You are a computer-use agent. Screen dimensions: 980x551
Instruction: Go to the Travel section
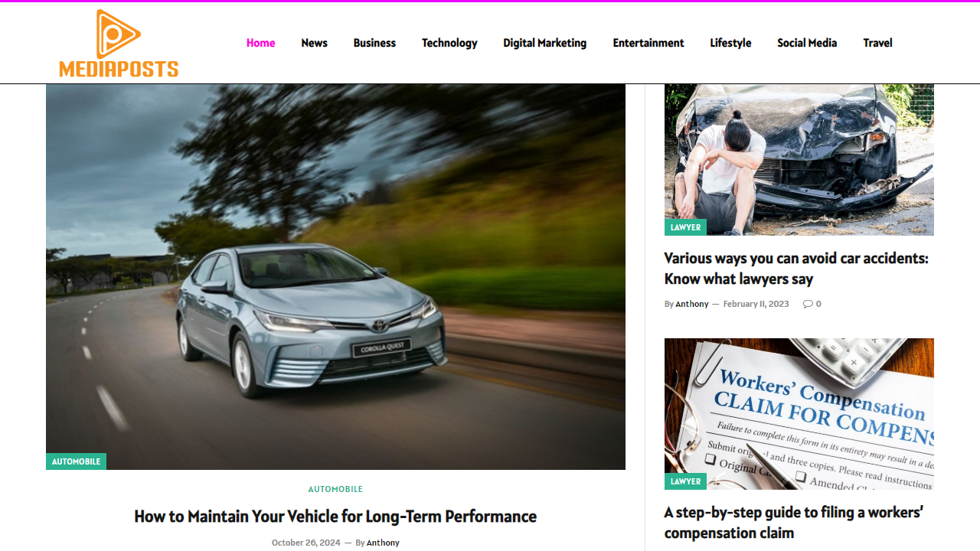(877, 43)
